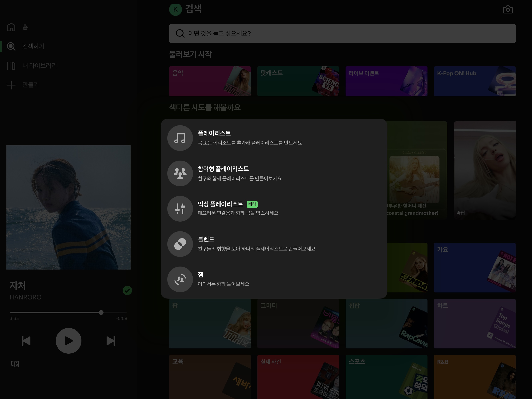Click the song progress slider handle
This screenshot has height=399, width=532.
(101, 312)
